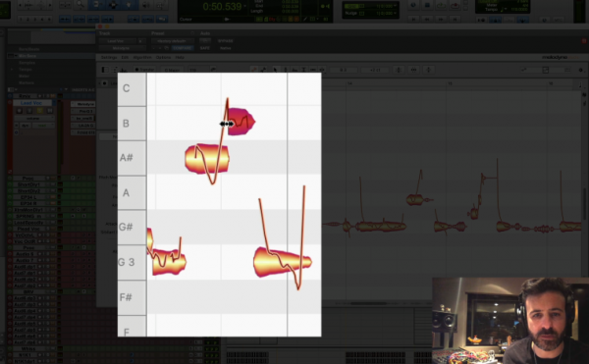589x364 pixels.
Task: Open the factory default preset dropdown
Action: tap(173, 41)
